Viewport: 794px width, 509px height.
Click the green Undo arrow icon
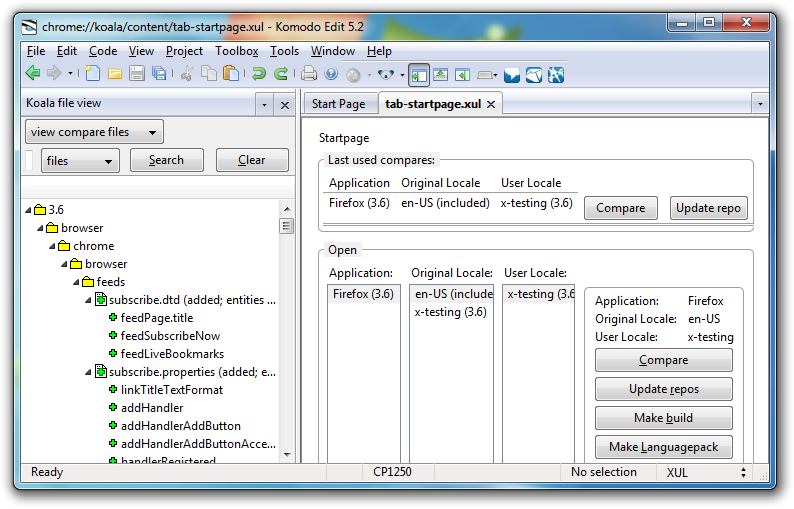[x=259, y=74]
